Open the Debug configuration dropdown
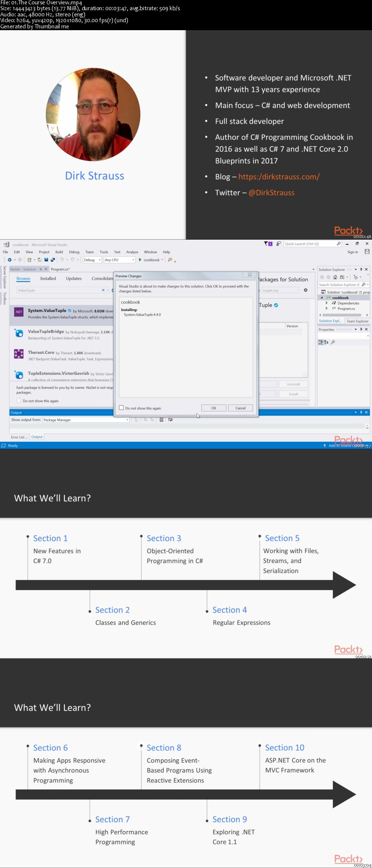The image size is (372, 868). coord(92,260)
